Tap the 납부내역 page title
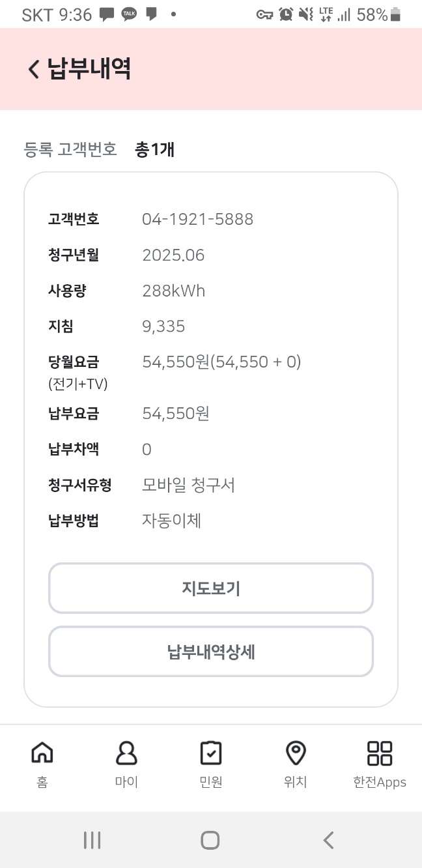Image resolution: width=422 pixels, height=868 pixels. 89,69
